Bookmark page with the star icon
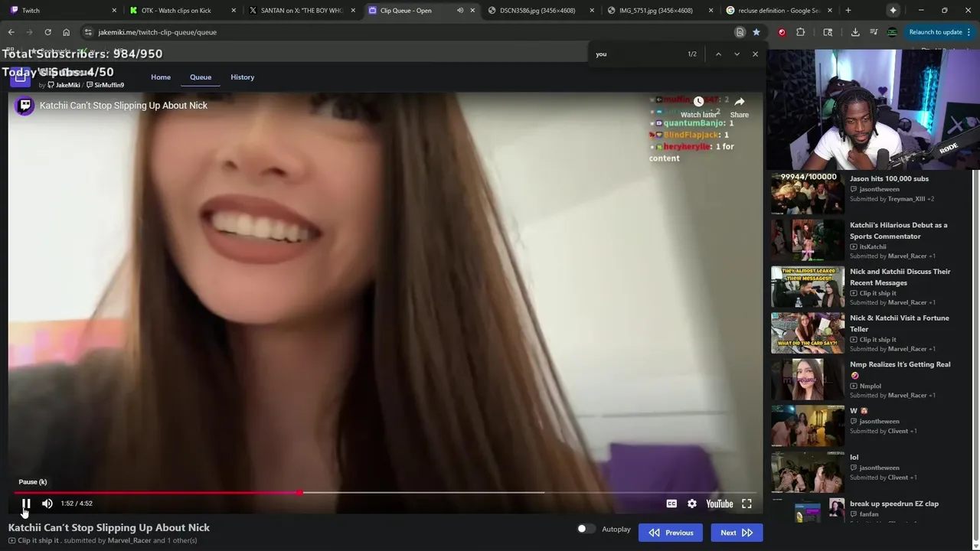The height and width of the screenshot is (551, 980). pyautogui.click(x=756, y=32)
